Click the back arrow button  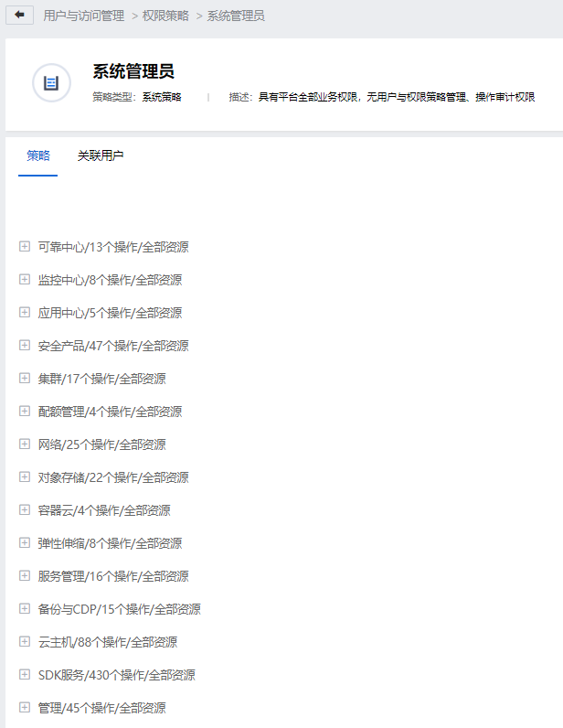click(x=19, y=16)
